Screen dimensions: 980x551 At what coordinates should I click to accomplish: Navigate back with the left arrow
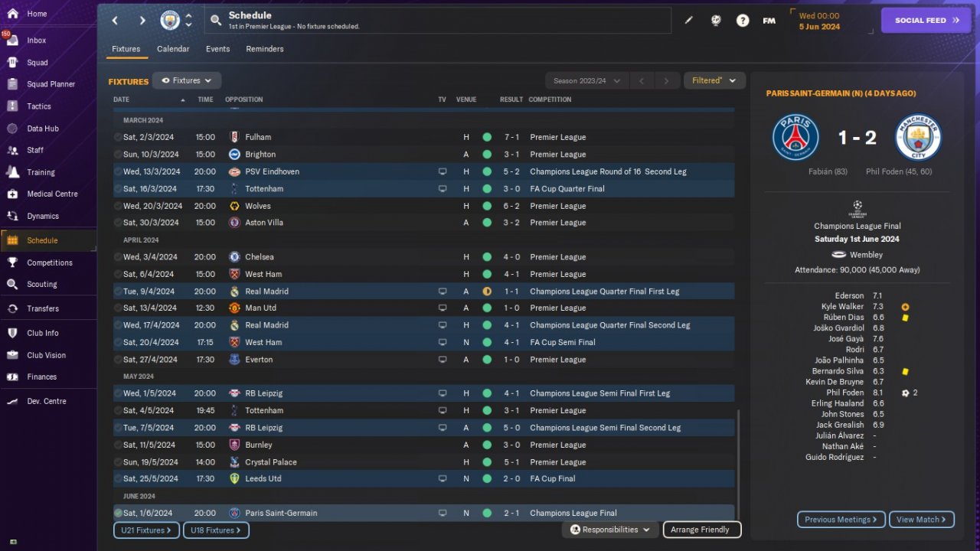[116, 21]
